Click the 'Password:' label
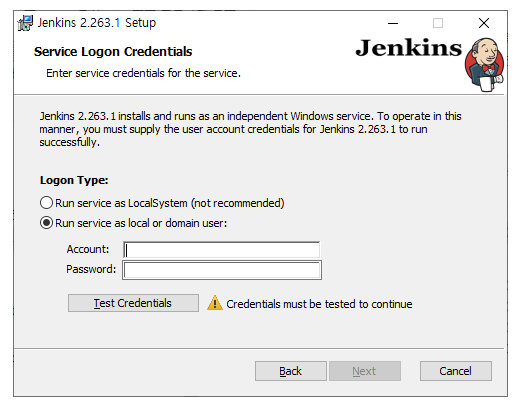The width and height of the screenshot is (524, 408). tap(91, 269)
